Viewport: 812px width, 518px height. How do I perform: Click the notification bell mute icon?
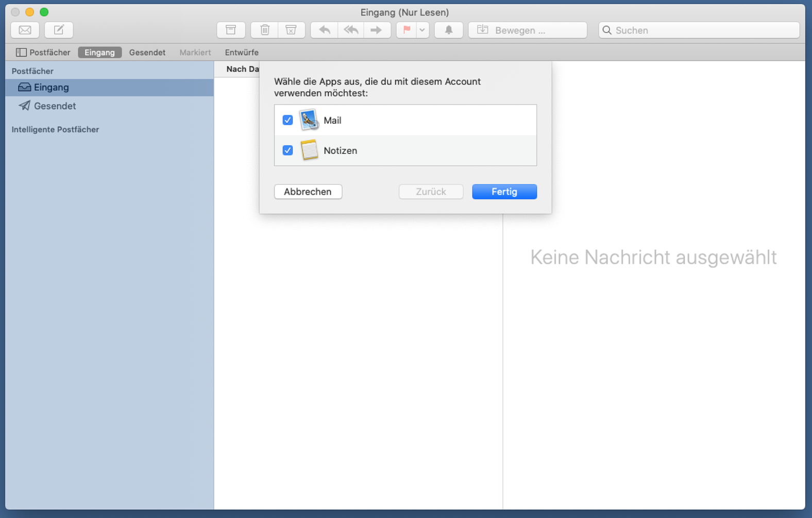(x=449, y=30)
